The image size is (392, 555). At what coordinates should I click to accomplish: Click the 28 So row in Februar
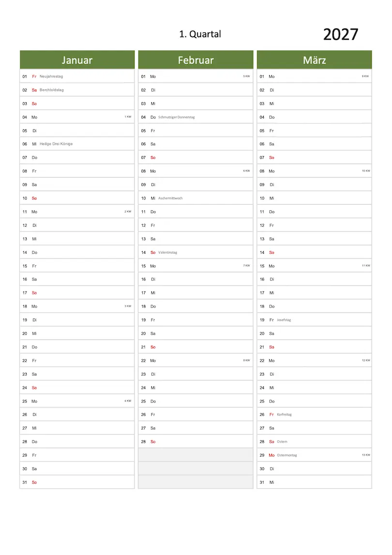(x=196, y=442)
